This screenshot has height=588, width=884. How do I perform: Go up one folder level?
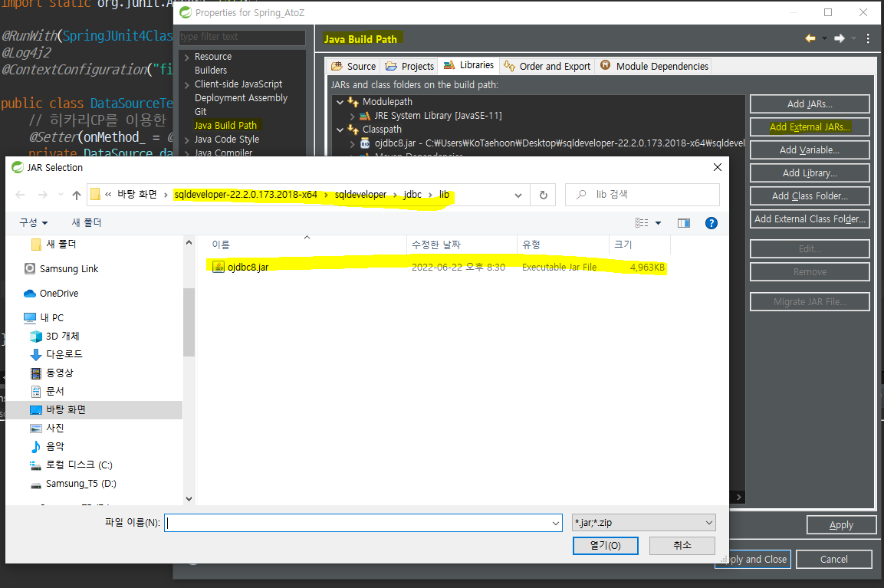tap(77, 195)
